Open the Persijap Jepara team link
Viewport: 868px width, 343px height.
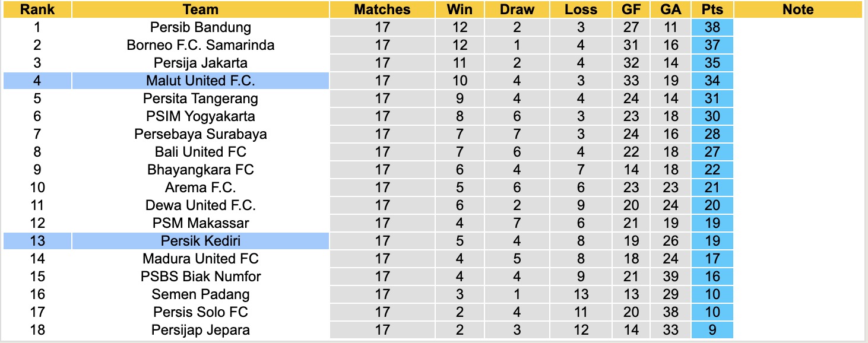point(201,330)
